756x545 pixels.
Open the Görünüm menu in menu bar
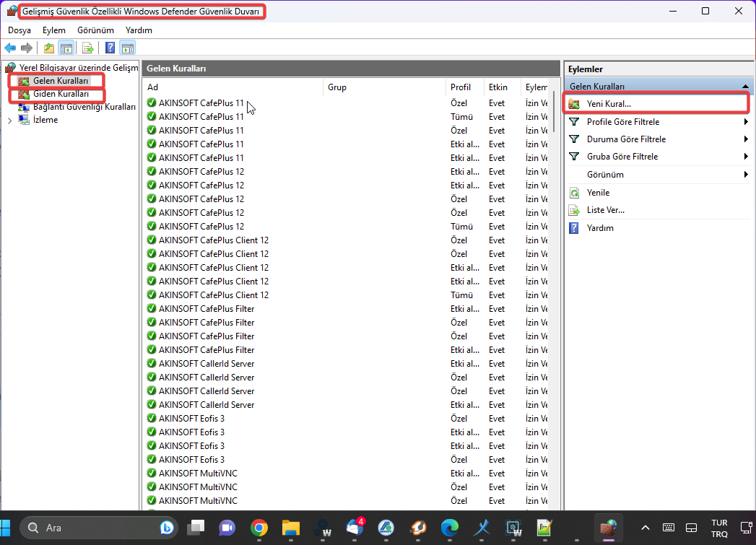pyautogui.click(x=95, y=30)
